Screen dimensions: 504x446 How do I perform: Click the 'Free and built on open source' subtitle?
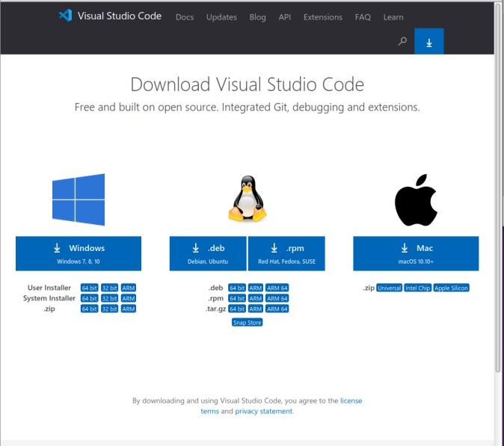click(x=248, y=107)
